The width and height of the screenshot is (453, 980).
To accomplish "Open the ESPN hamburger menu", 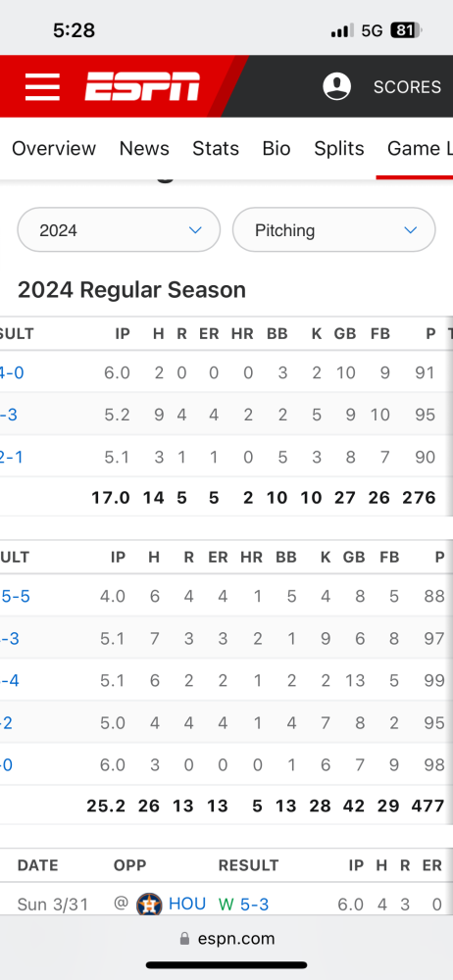I will tap(42, 86).
